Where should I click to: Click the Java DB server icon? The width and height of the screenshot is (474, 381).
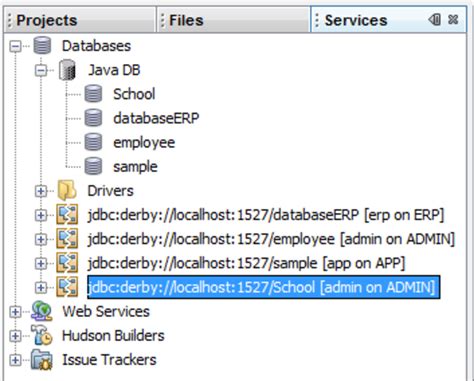tap(67, 70)
